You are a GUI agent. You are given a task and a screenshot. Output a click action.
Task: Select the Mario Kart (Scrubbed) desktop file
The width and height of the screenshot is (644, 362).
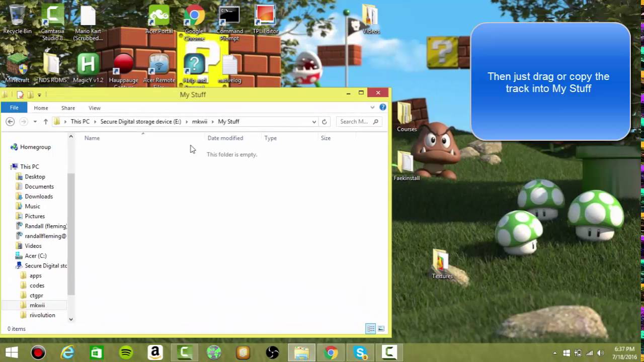click(x=88, y=23)
